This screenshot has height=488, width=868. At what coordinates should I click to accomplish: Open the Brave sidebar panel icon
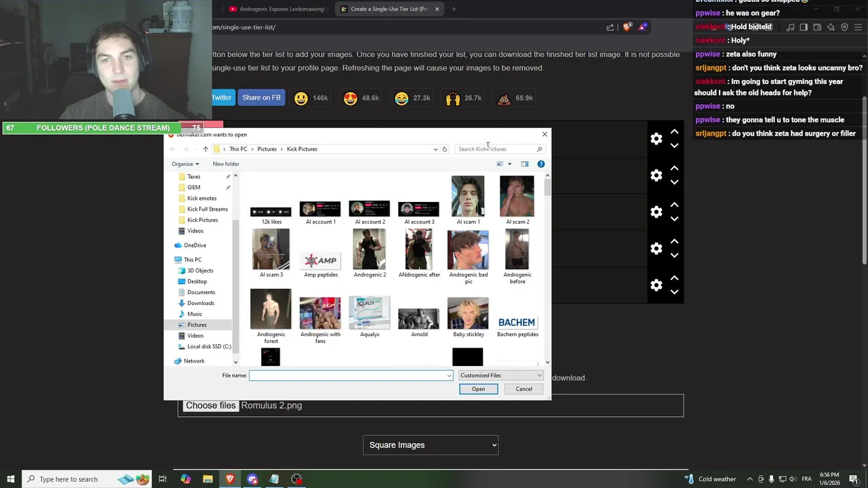pos(804,27)
